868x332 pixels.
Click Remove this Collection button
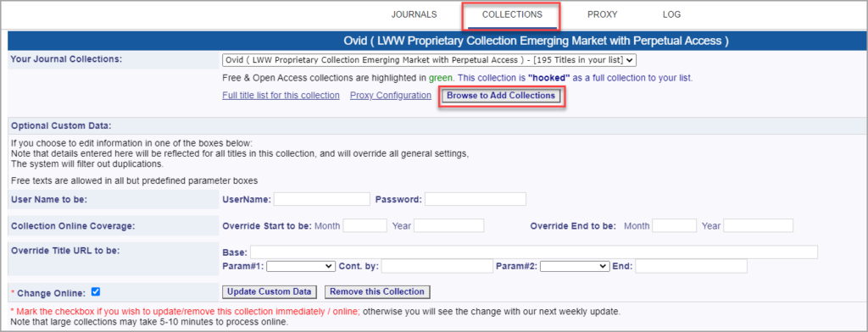tap(377, 291)
